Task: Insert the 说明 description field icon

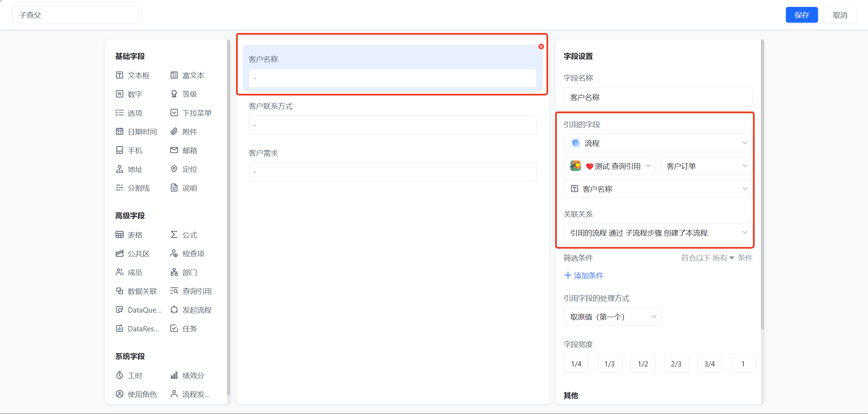Action: [174, 188]
